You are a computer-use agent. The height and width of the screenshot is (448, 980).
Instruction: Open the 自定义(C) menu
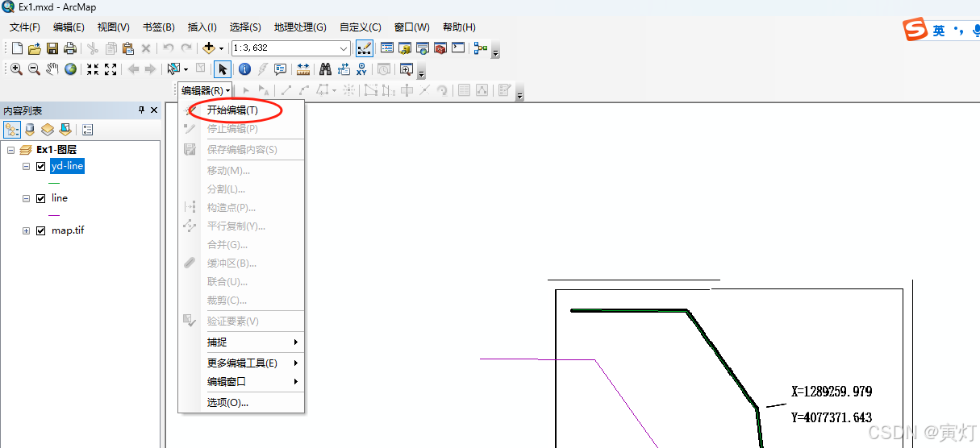361,27
